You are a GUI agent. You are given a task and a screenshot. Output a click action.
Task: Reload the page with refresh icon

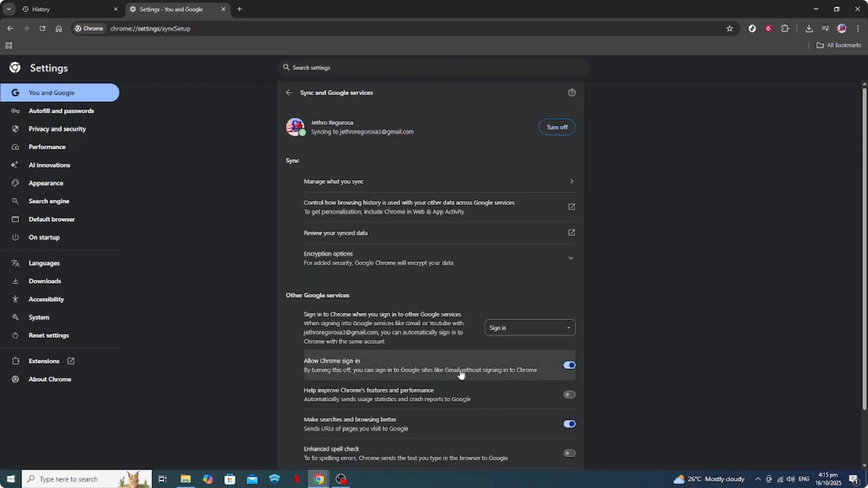[42, 29]
